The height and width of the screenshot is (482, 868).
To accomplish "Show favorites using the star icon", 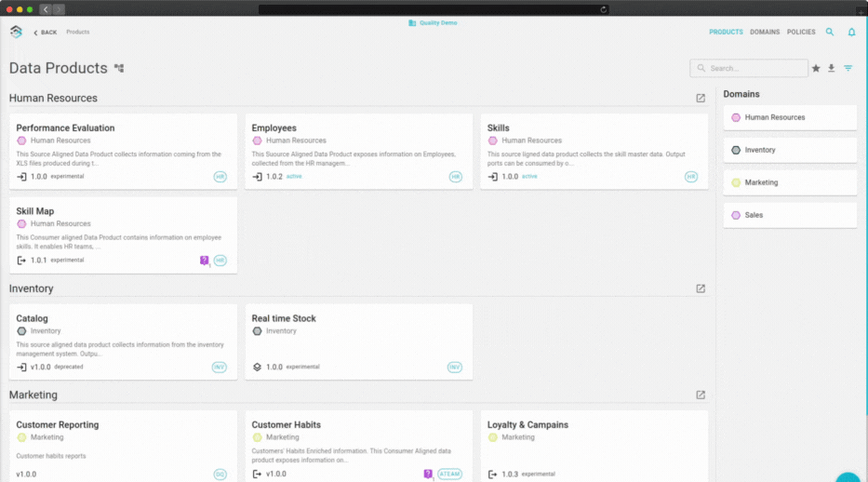I will [816, 68].
